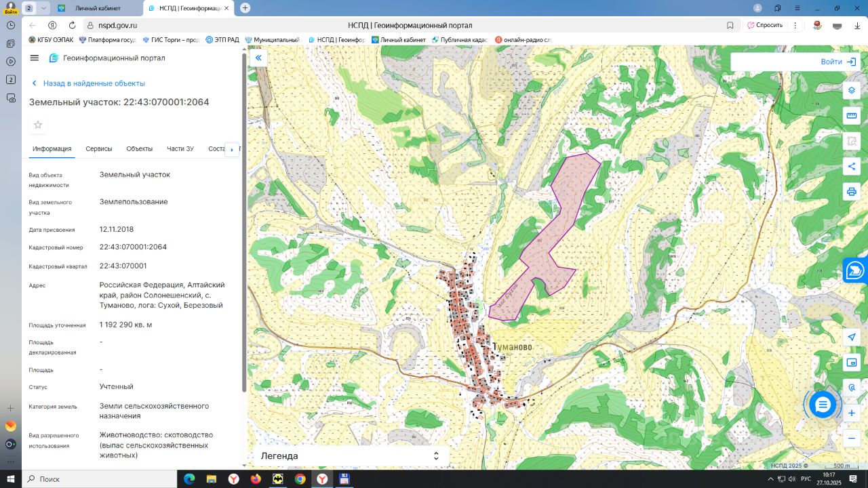Go back in browser history

33,25
